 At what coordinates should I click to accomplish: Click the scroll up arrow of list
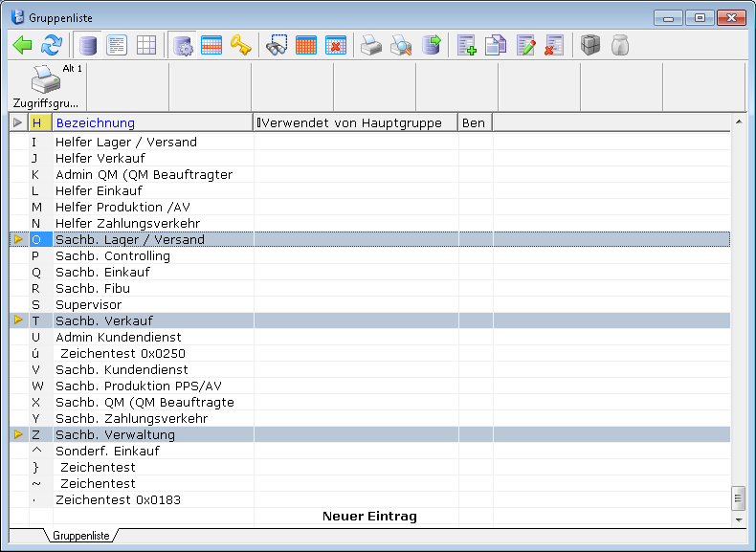coord(738,122)
